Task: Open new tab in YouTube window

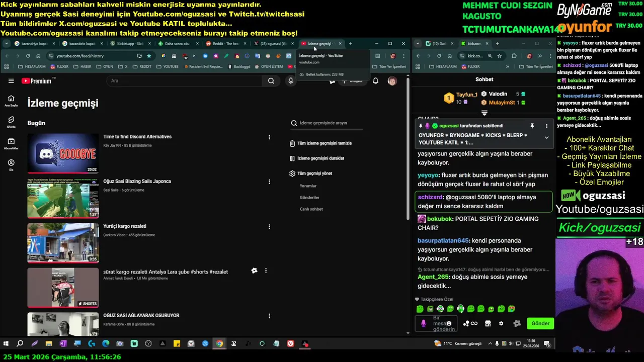Action: tap(351, 44)
